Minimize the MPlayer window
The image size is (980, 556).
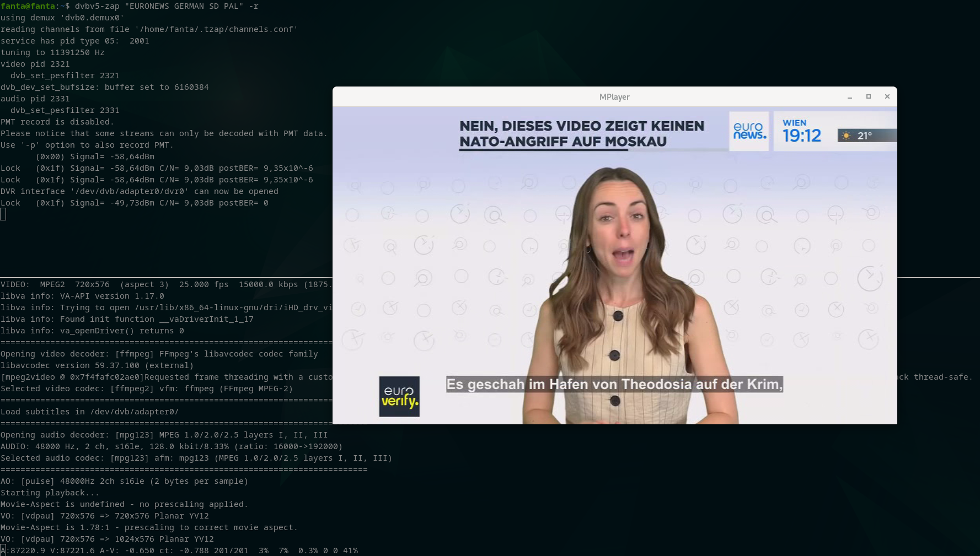850,97
